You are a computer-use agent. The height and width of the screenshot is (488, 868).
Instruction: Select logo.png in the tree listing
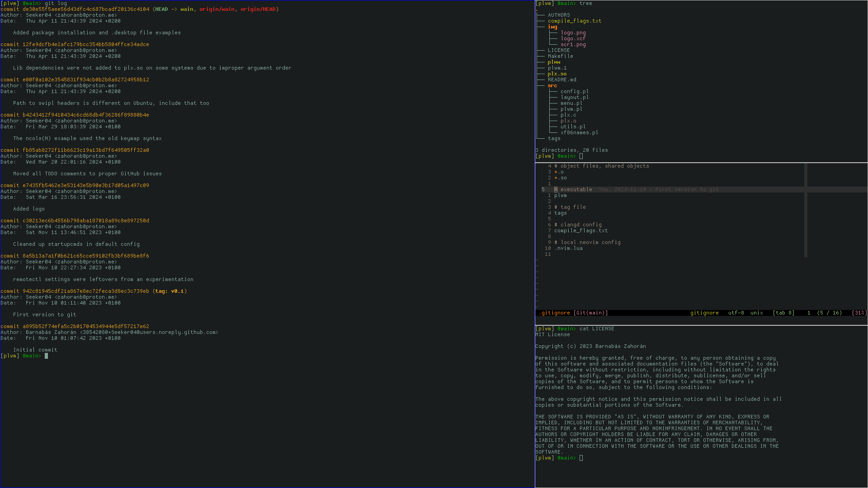pyautogui.click(x=573, y=33)
